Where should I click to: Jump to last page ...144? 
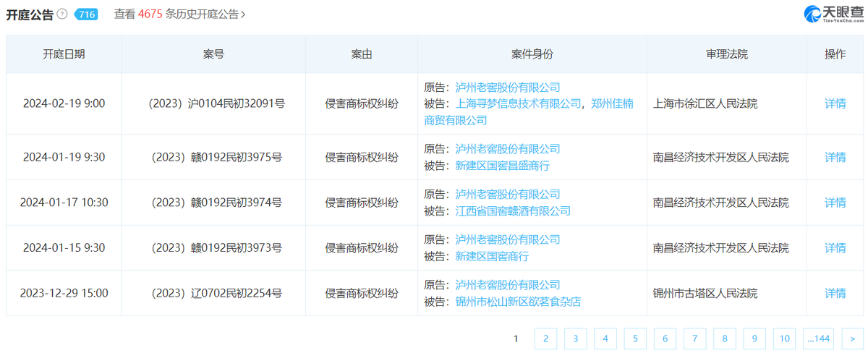(x=818, y=339)
